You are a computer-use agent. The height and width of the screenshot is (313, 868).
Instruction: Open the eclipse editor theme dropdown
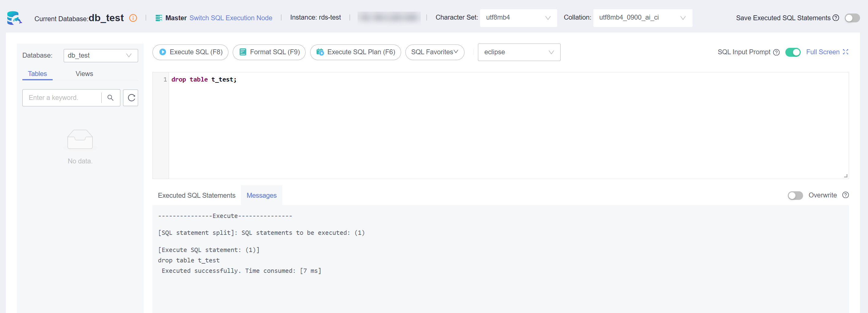tap(519, 52)
